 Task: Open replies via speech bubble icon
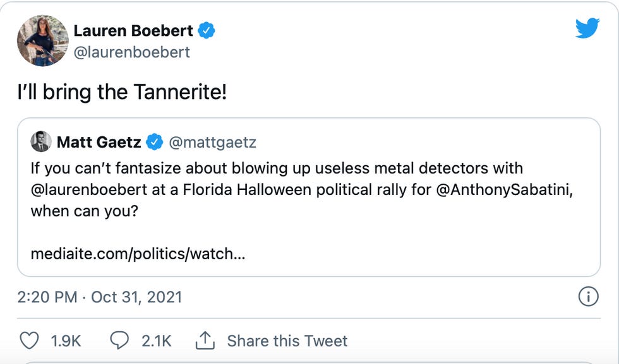click(119, 341)
